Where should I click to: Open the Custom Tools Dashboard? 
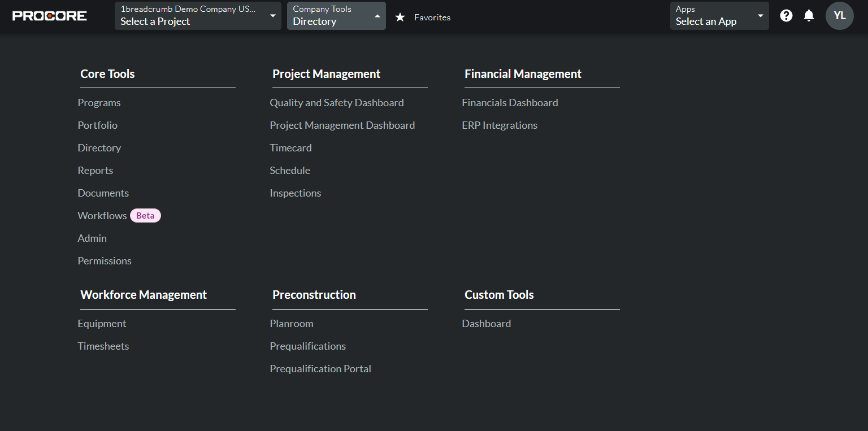pos(487,323)
